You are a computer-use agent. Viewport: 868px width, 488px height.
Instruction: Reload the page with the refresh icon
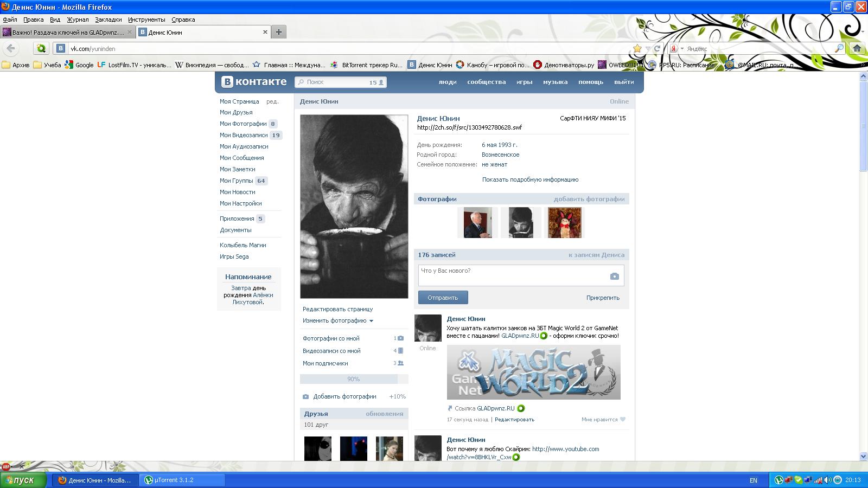[658, 48]
